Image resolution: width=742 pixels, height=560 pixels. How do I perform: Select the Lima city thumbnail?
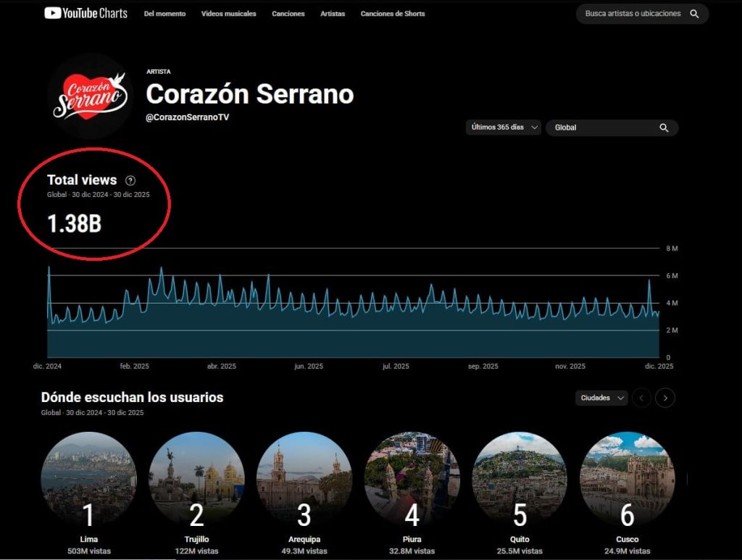tap(88, 480)
